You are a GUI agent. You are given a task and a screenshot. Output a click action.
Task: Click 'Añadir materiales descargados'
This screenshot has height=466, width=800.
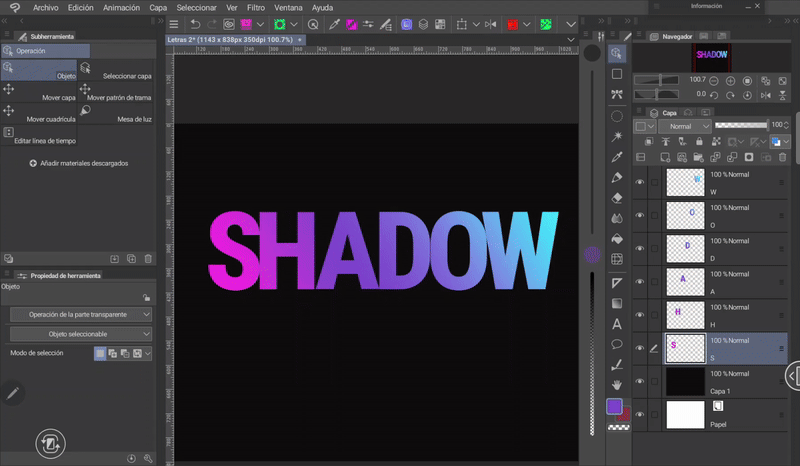(x=79, y=163)
